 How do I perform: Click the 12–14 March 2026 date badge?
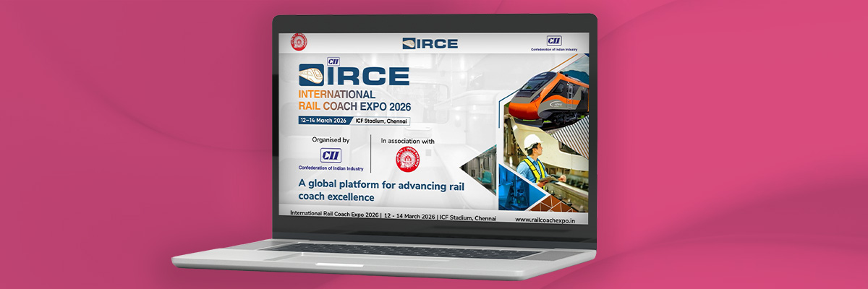point(325,120)
